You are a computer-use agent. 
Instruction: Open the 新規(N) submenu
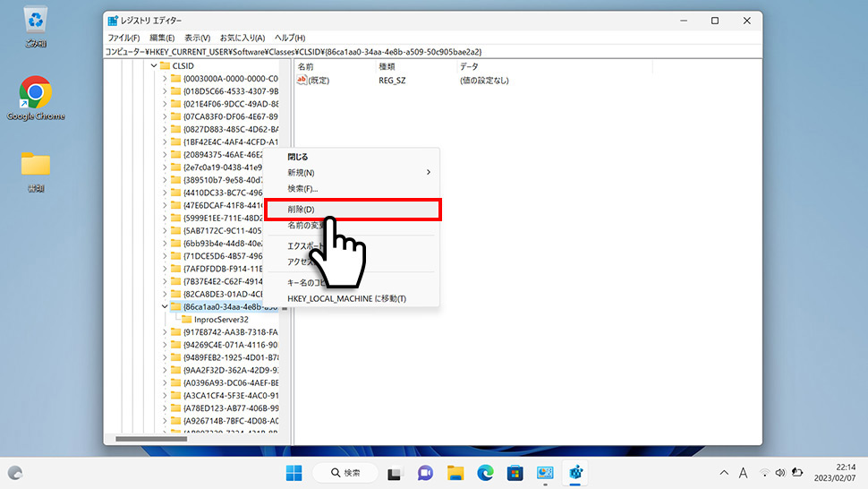coord(353,173)
